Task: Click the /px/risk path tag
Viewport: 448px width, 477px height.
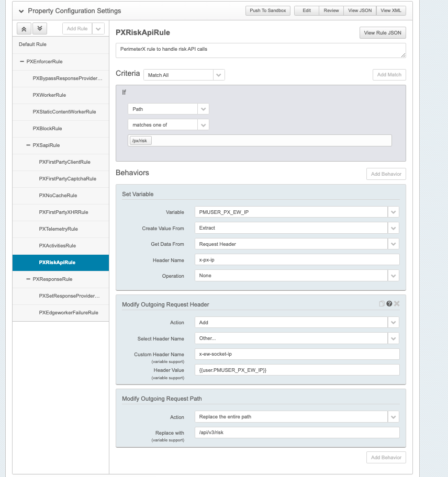Action: pos(140,141)
